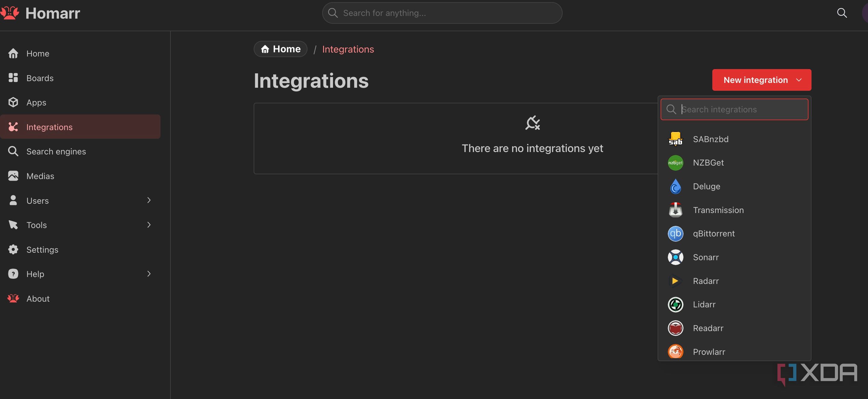868x399 pixels.
Task: Click the home icon in breadcrumb
Action: click(265, 49)
